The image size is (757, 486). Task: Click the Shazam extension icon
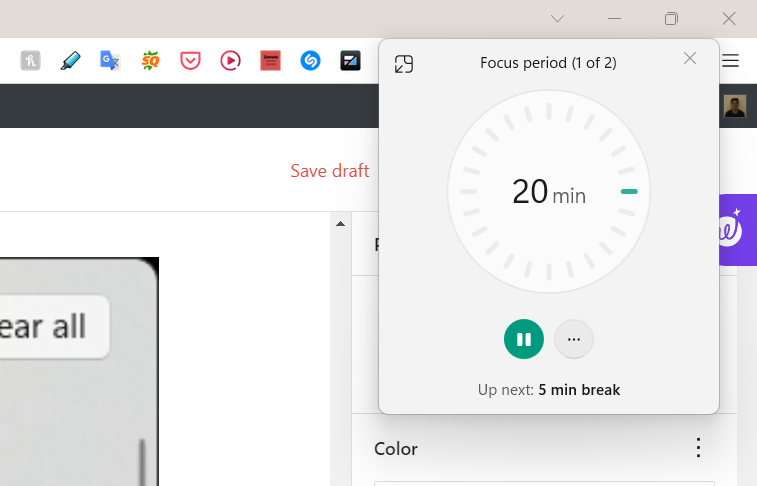coord(310,61)
